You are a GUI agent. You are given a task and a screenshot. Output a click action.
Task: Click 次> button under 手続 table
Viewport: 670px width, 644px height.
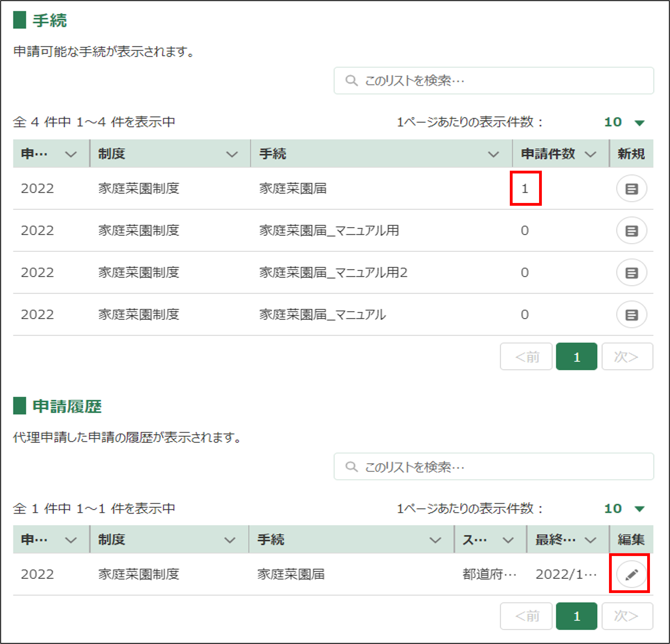click(627, 357)
